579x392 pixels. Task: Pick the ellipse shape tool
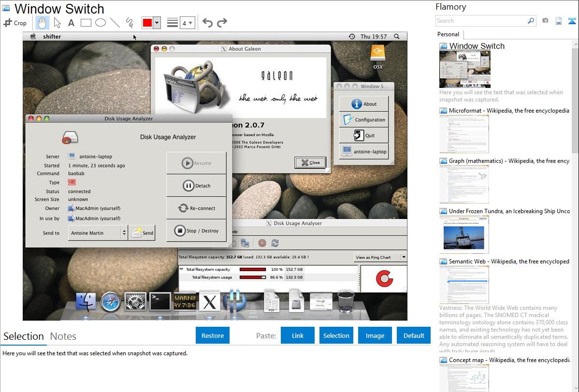point(101,23)
